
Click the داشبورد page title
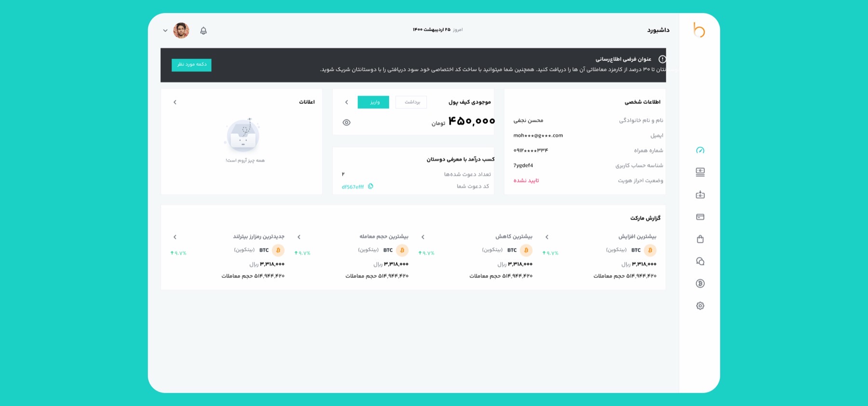tap(658, 30)
